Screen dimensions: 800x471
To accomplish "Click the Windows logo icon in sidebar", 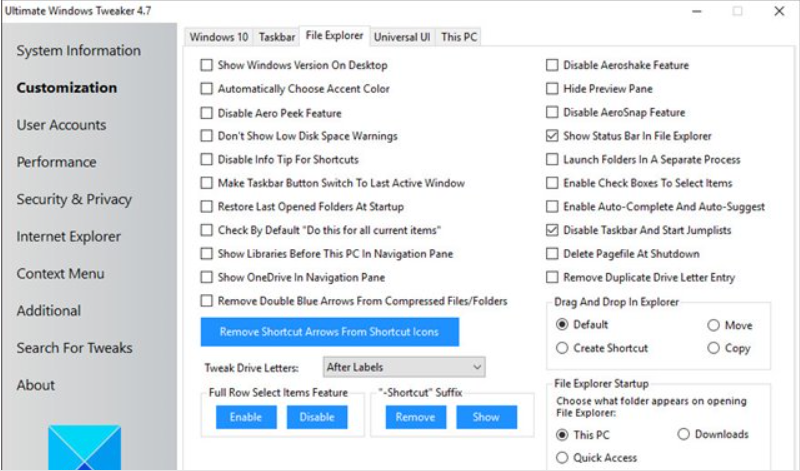I will click(x=85, y=448).
